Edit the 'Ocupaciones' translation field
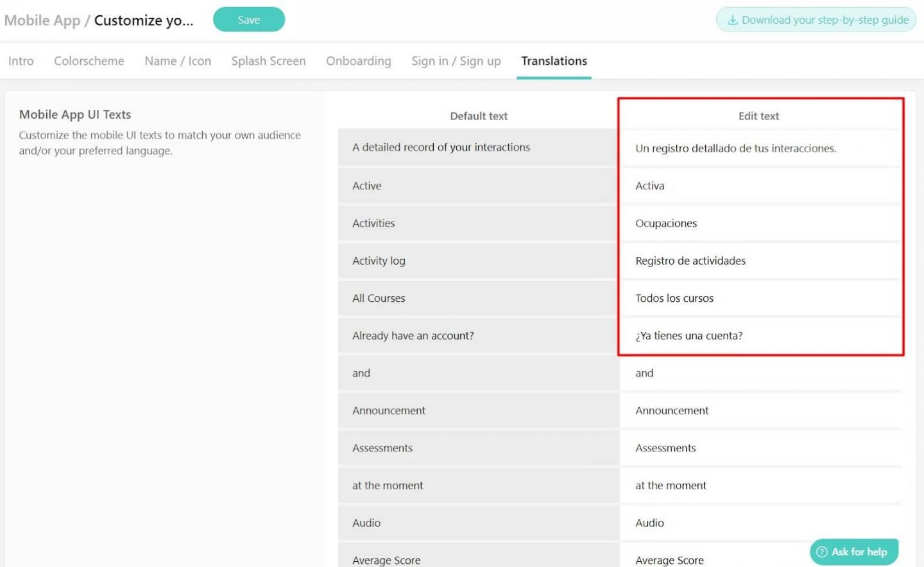Screen dimensions: 924x567 click(761, 223)
